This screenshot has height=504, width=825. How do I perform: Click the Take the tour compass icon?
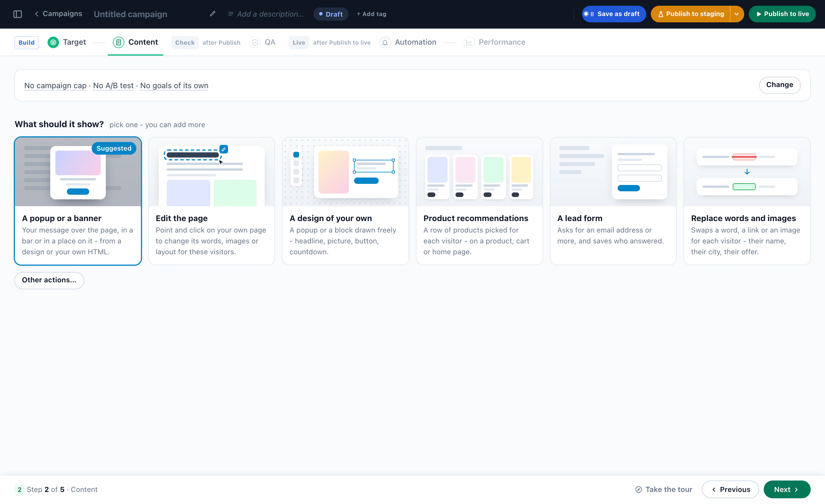click(638, 489)
